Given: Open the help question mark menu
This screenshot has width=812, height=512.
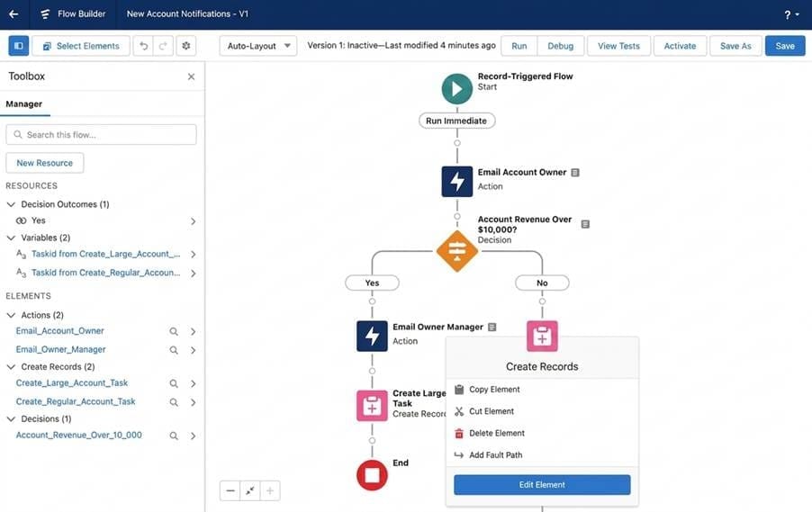Looking at the screenshot, I should point(791,14).
